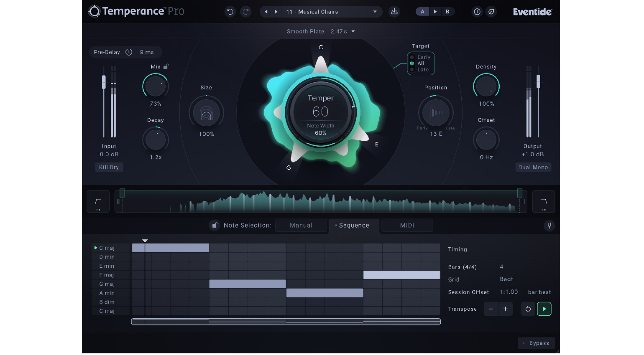Click the Mix lock icon

(x=166, y=66)
